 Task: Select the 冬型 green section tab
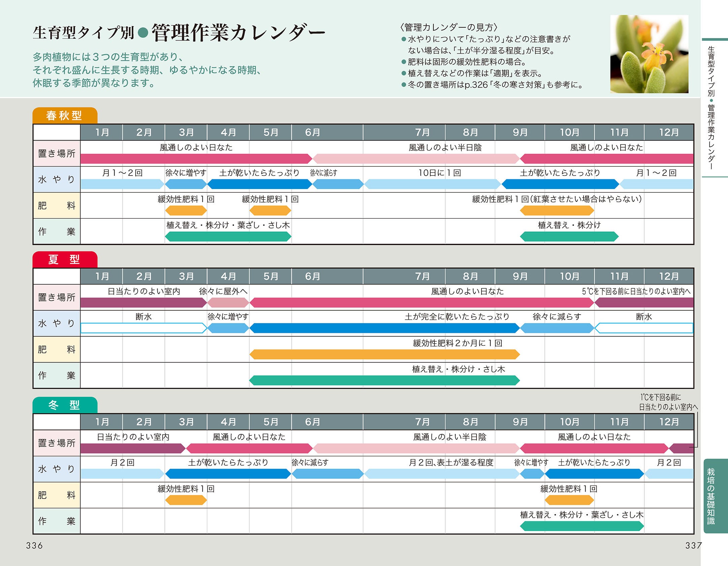point(65,405)
